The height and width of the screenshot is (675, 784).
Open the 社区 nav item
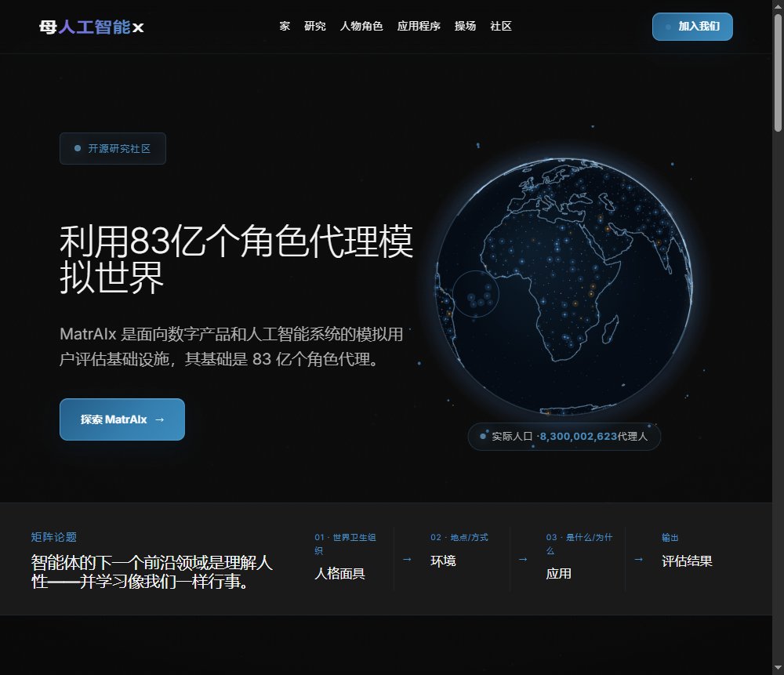[x=501, y=27]
